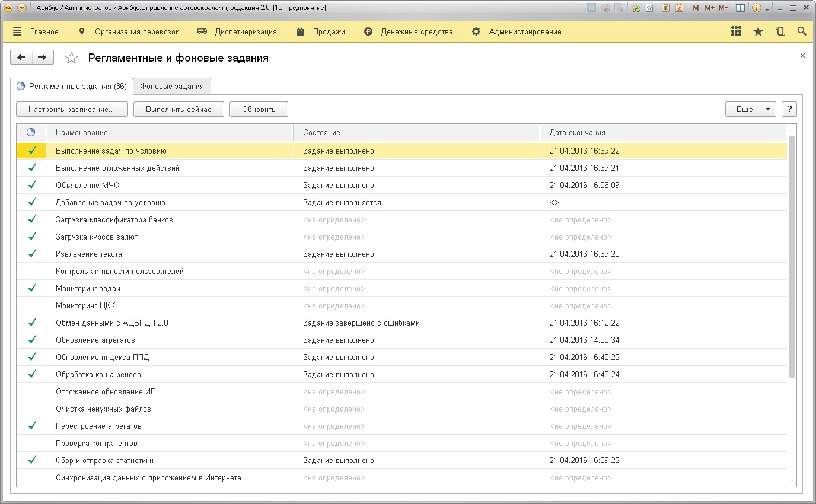
Task: Open the 1C main menu dropdown in the title bar
Action: (x=22, y=8)
